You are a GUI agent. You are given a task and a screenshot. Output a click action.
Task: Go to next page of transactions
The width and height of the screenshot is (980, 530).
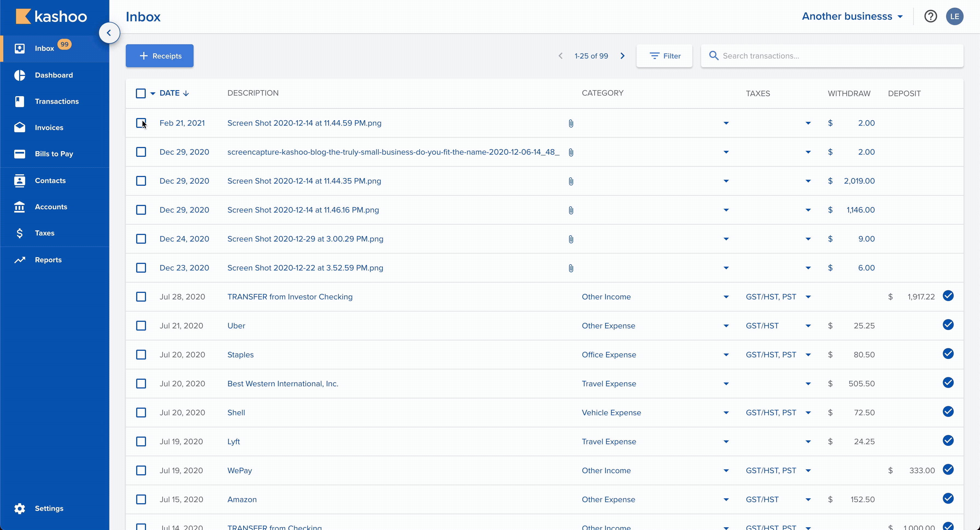click(622, 56)
